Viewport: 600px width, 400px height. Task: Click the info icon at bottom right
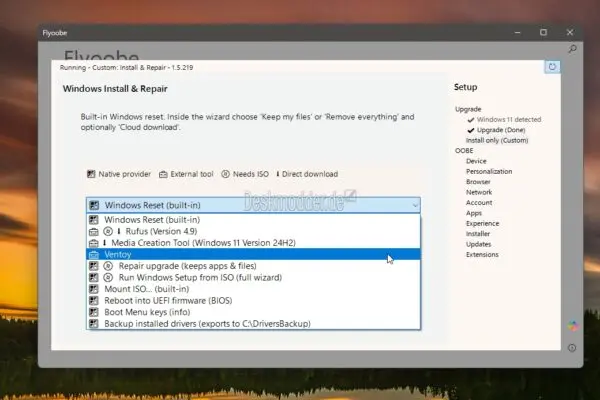(572, 348)
